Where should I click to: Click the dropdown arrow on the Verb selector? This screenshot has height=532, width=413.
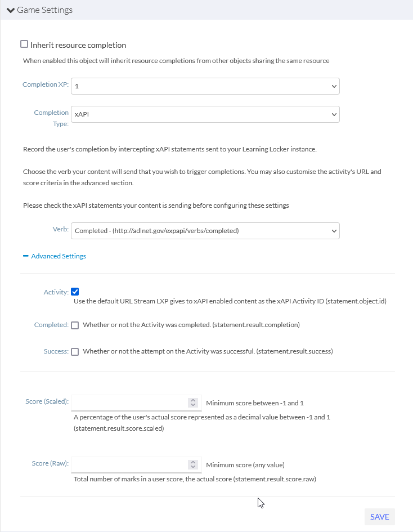[x=334, y=231]
